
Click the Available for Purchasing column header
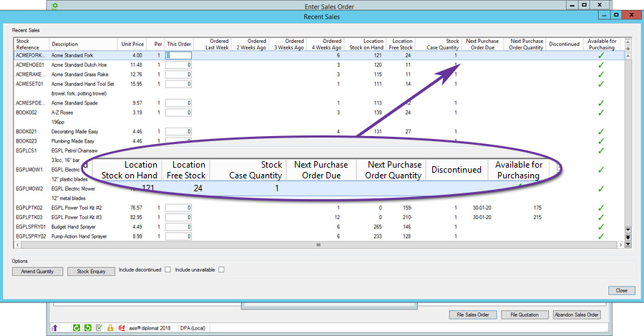coord(602,44)
